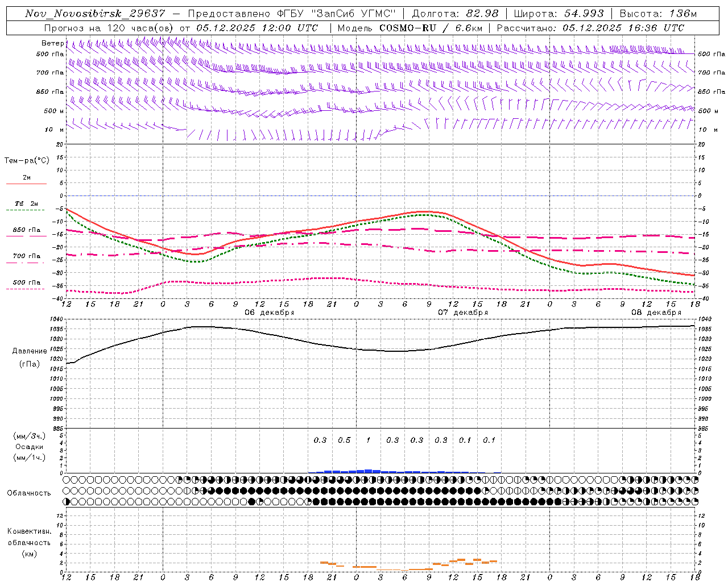The height and width of the screenshot is (582, 728).
Task: Click the Облачность row label
Action: click(29, 493)
